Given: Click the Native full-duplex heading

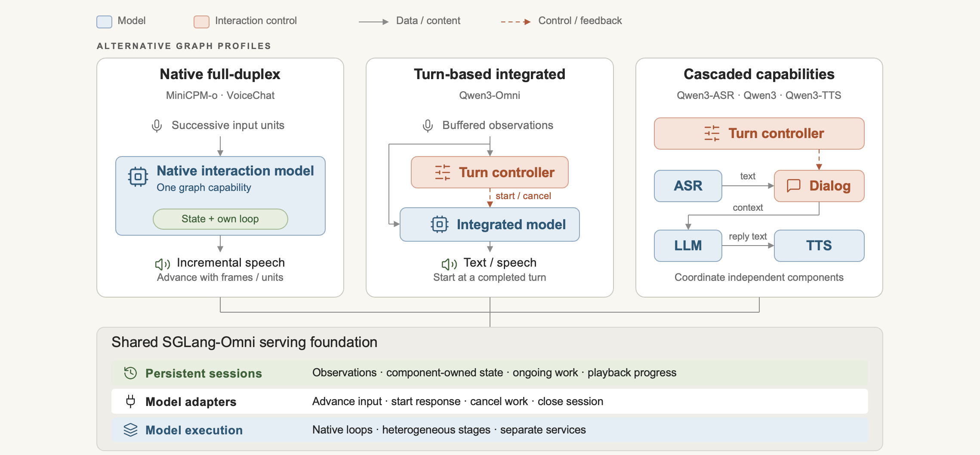Looking at the screenshot, I should click(220, 74).
